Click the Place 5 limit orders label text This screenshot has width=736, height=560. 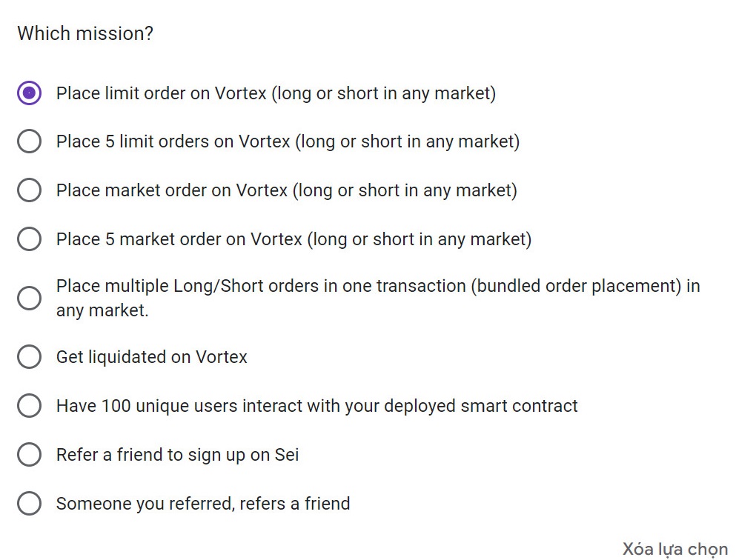[x=288, y=141]
